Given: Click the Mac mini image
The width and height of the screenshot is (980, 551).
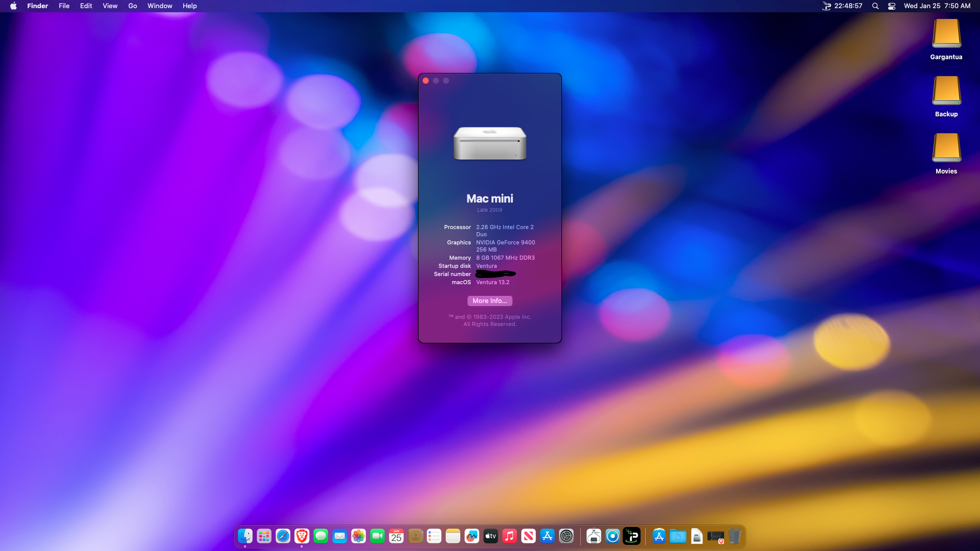Looking at the screenshot, I should (x=490, y=143).
